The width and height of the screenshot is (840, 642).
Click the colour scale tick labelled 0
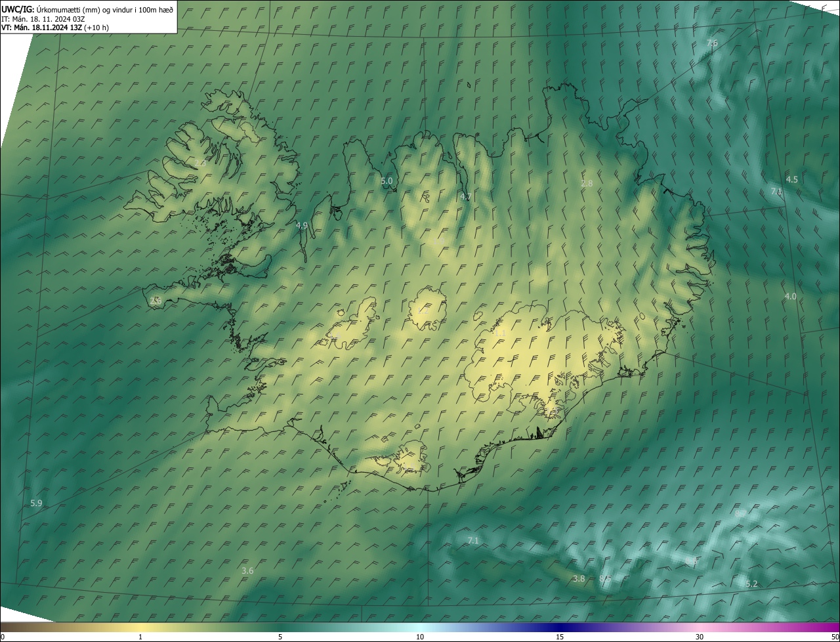[3, 637]
